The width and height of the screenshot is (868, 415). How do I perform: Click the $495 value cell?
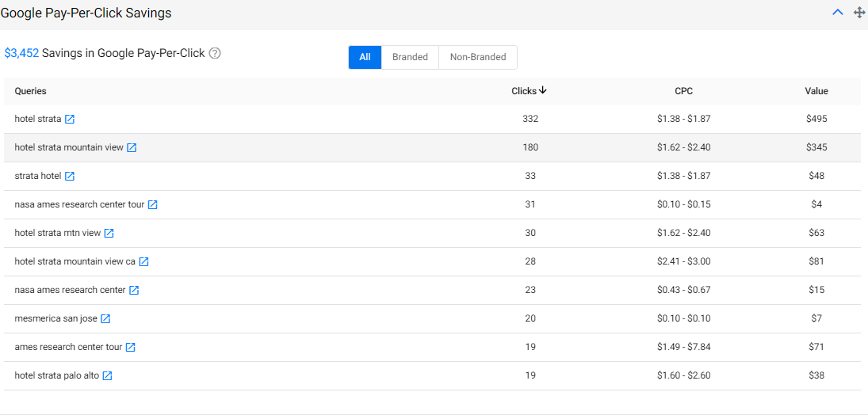816,119
